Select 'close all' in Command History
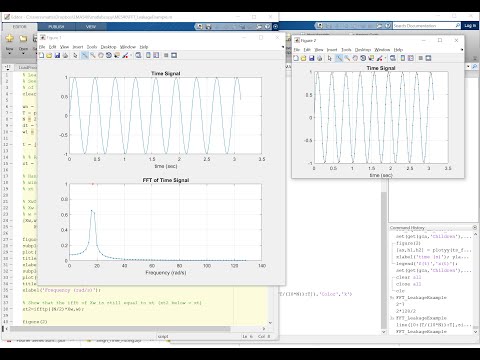 click(x=409, y=284)
